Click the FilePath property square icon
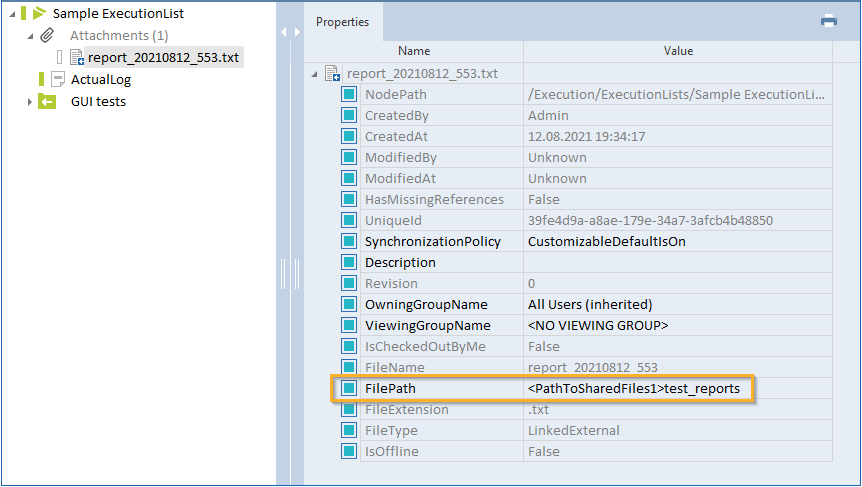 point(349,388)
